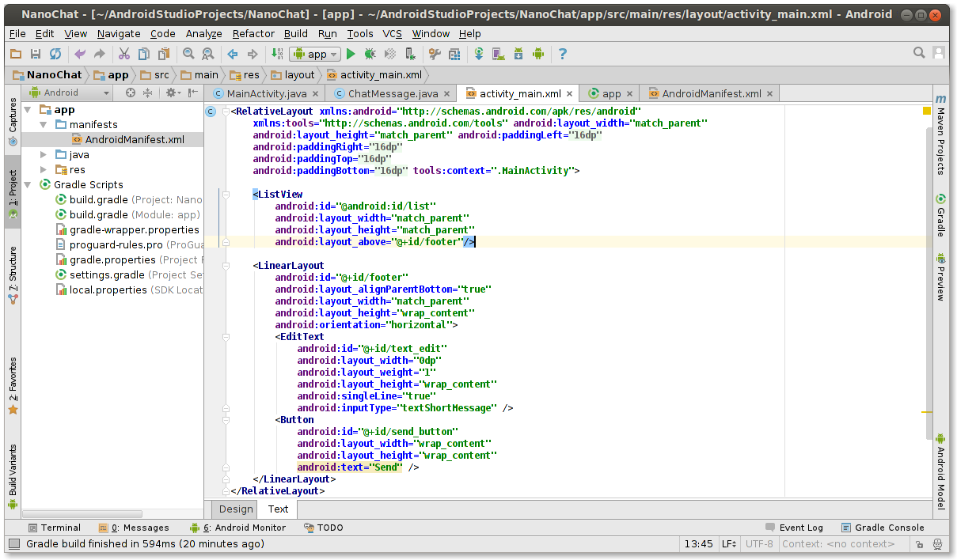
Task: Collapse the app module tree node
Action: click(28, 110)
